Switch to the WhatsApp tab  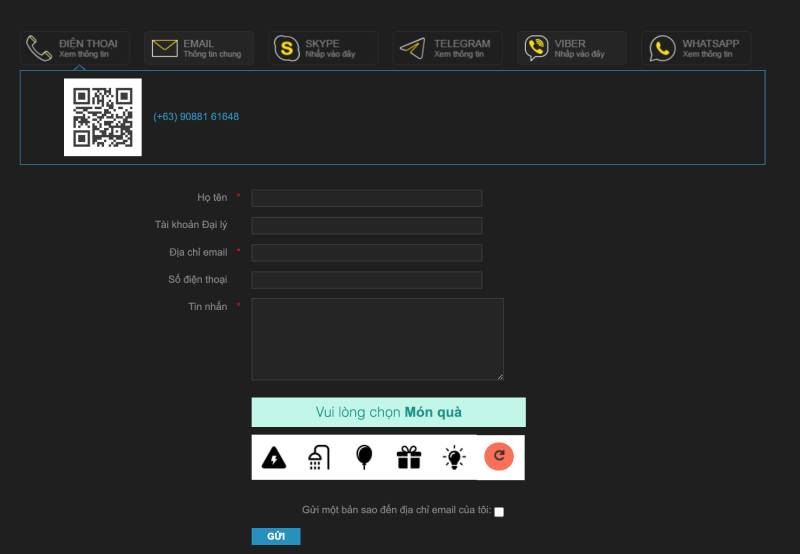click(x=696, y=48)
